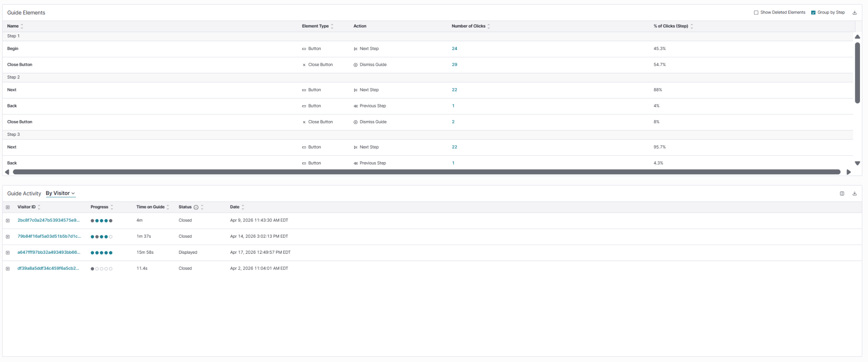
Task: Sort activity by Time on Guide
Action: (168, 207)
